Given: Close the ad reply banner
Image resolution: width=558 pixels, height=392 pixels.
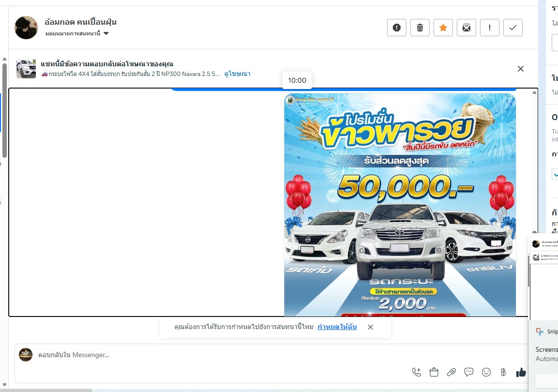Looking at the screenshot, I should pyautogui.click(x=521, y=69).
